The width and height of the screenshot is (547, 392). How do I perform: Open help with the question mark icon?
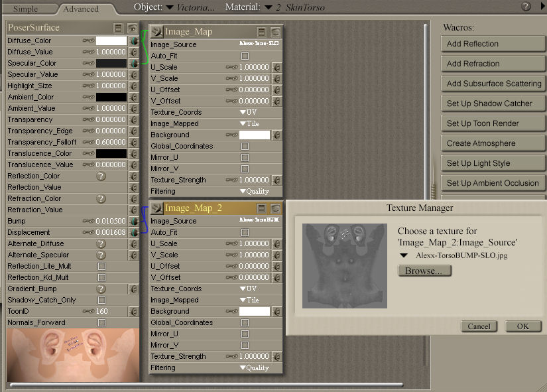526,7
